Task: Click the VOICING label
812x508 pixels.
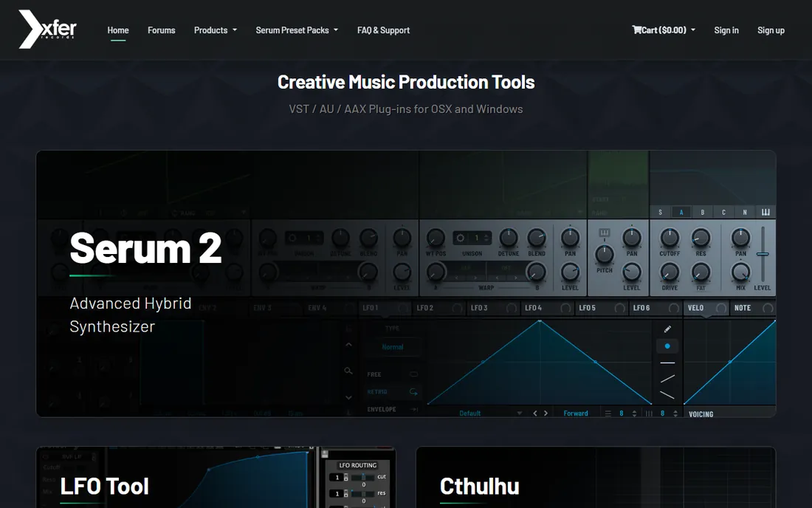Action: [701, 414]
